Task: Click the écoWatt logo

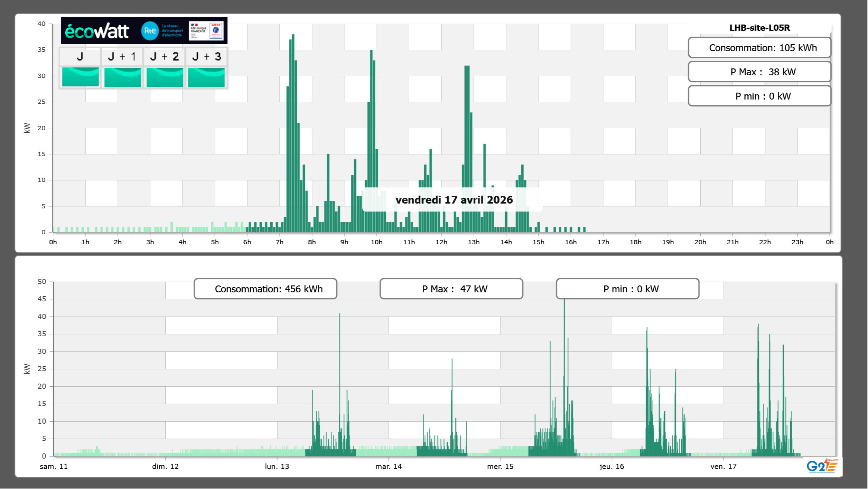Action: click(x=97, y=31)
